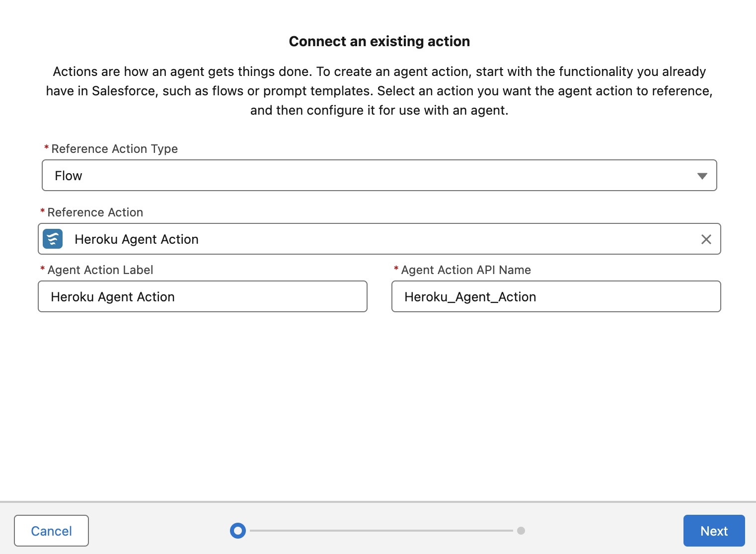Image resolution: width=756 pixels, height=554 pixels.
Task: Click the Reference Action Type label
Action: [x=114, y=149]
